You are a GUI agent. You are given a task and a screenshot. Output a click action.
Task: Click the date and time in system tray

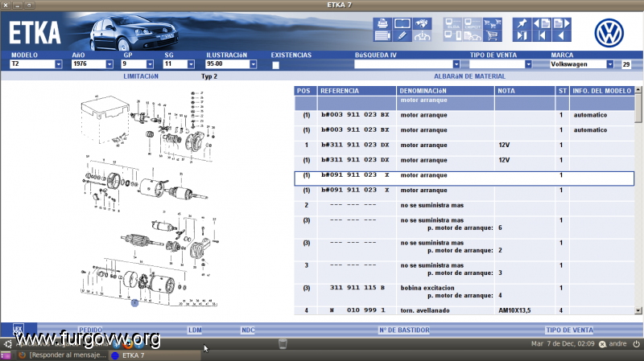click(x=563, y=344)
